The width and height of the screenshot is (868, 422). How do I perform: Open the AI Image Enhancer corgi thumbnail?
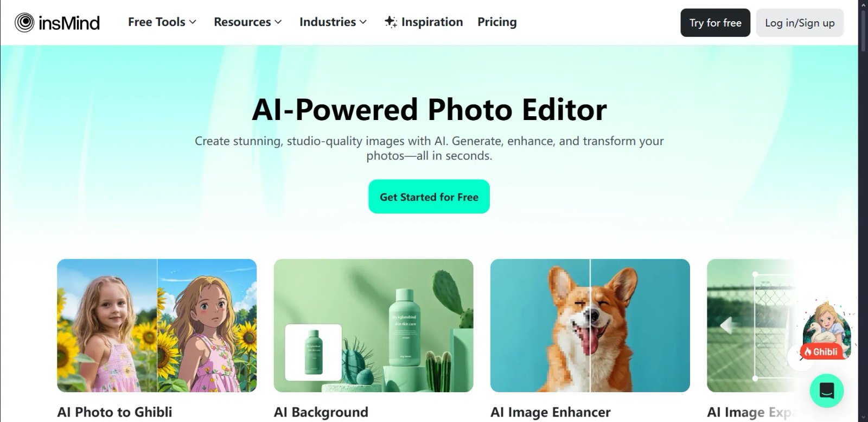[590, 325]
